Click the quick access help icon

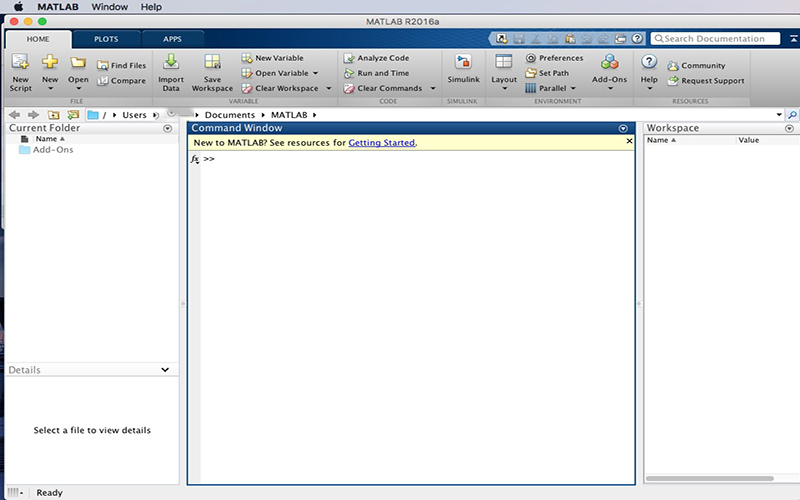pos(637,39)
